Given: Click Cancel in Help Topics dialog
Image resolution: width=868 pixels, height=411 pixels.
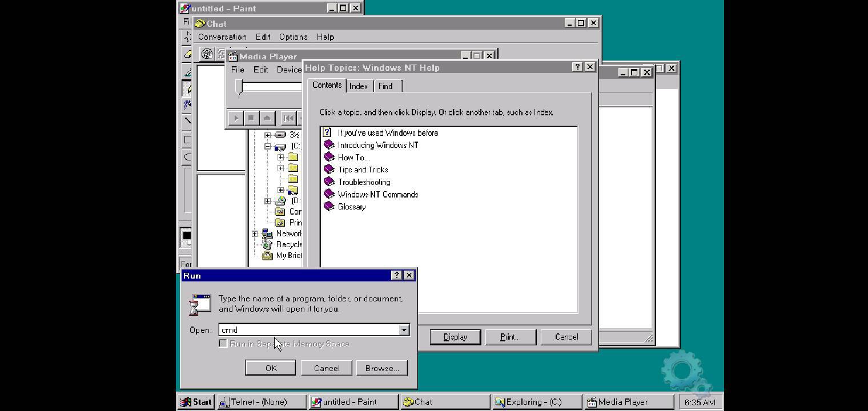Looking at the screenshot, I should point(566,337).
